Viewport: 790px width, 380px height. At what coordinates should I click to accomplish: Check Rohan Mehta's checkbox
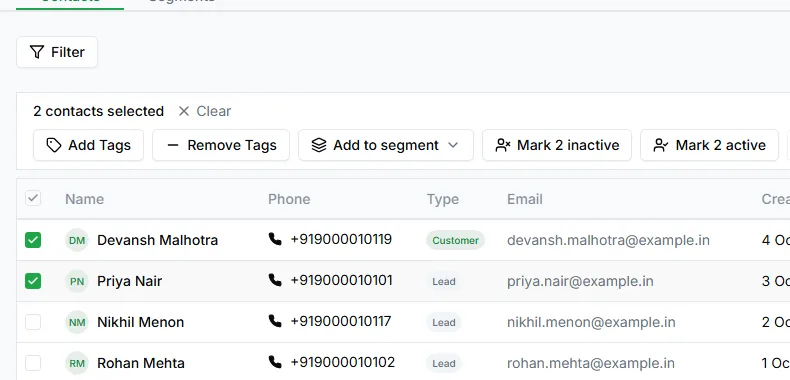tap(33, 363)
